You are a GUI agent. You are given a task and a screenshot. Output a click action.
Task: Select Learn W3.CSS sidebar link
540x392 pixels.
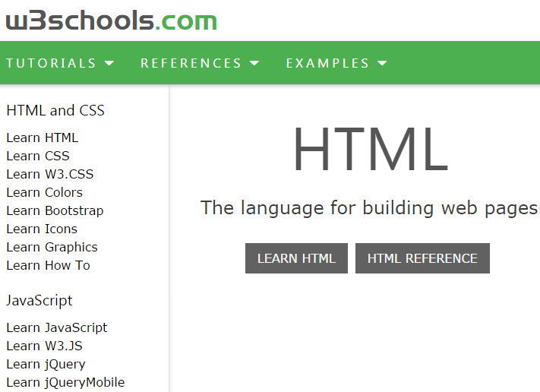click(50, 174)
